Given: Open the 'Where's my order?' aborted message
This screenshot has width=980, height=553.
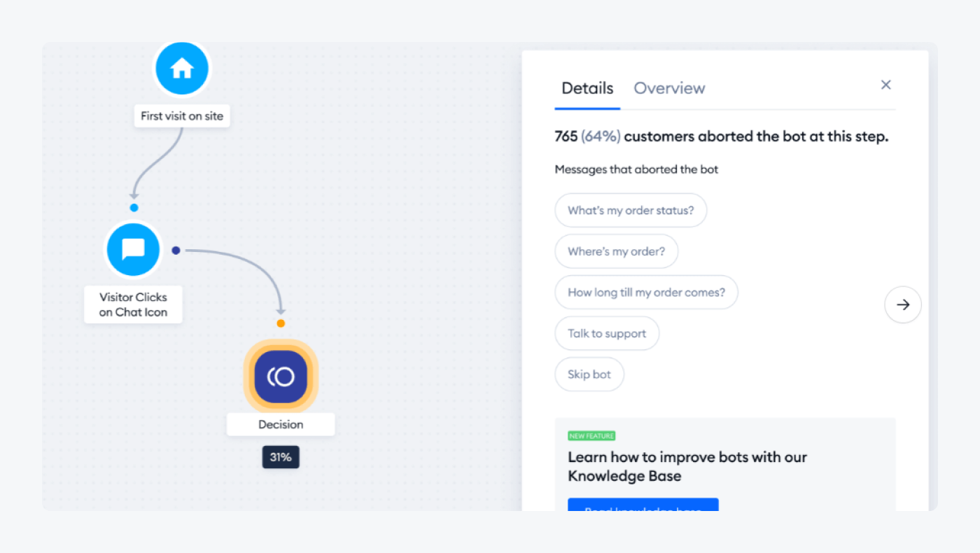Looking at the screenshot, I should 616,251.
